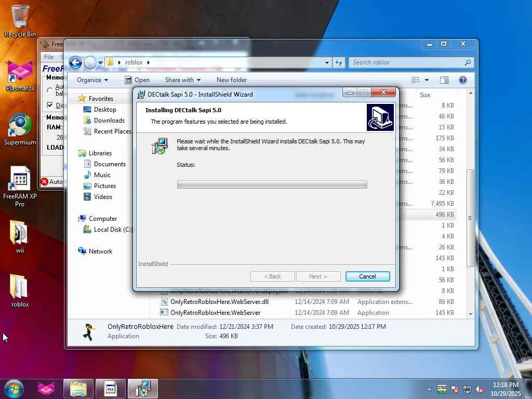Click File Explorer icon on the taskbar
Screen dimensions: 532x399
click(78, 389)
